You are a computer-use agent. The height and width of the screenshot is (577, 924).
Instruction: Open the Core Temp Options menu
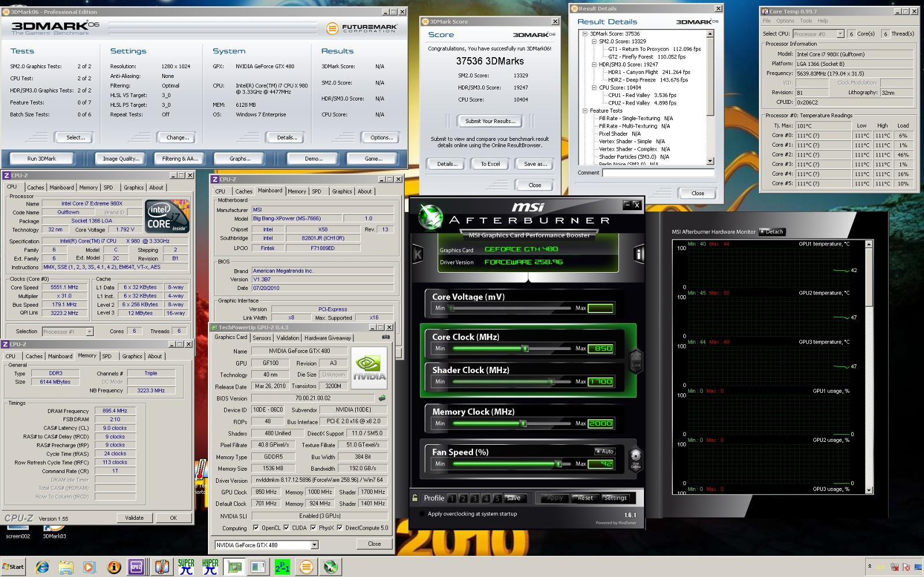[785, 21]
